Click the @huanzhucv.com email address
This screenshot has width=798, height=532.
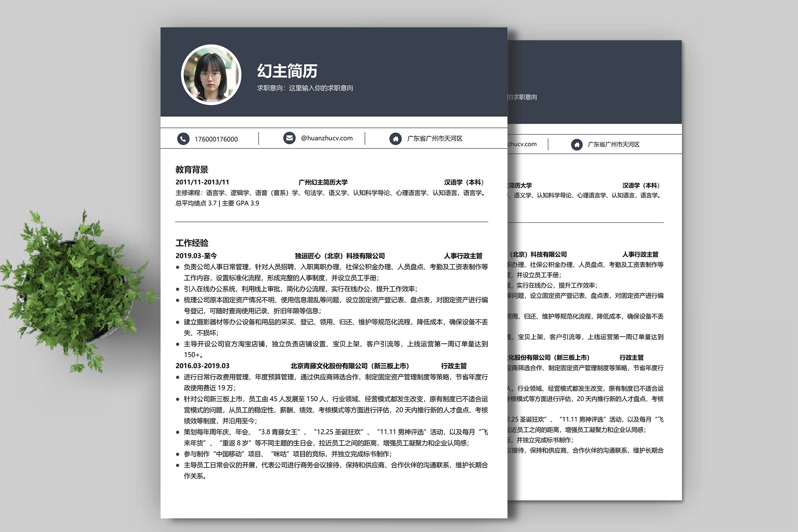click(326, 138)
